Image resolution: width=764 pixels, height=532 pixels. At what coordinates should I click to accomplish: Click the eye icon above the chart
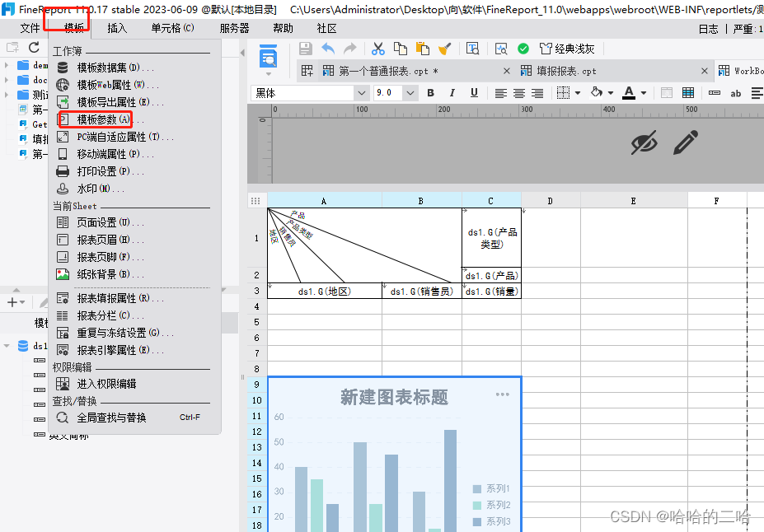point(644,143)
